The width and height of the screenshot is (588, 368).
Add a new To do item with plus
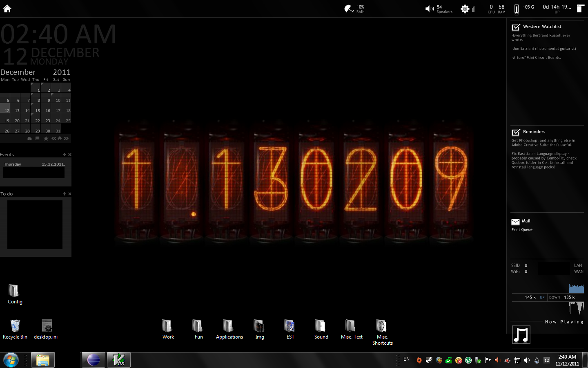pos(64,194)
